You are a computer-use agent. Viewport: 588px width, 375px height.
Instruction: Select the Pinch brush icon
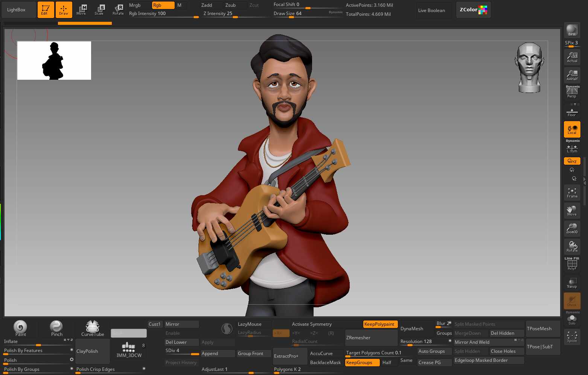pos(56,328)
